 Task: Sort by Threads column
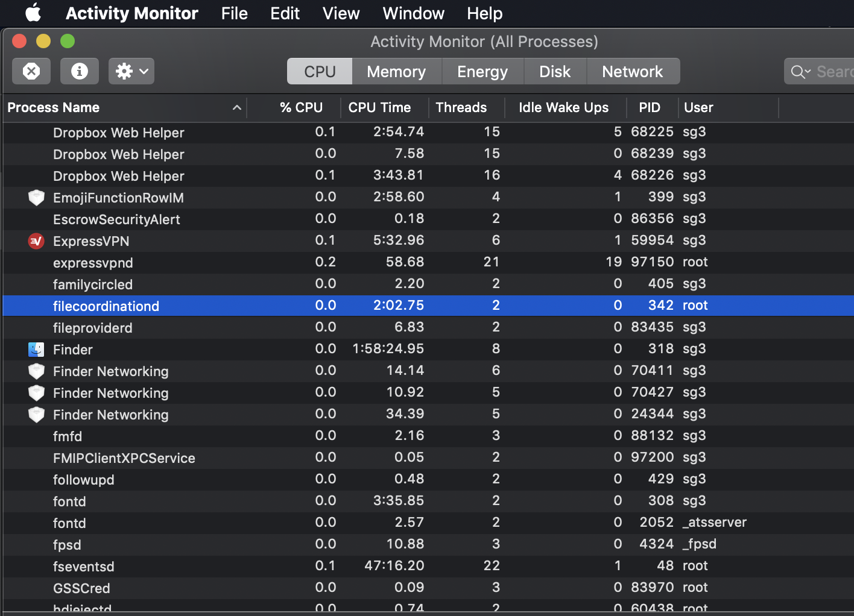point(466,107)
